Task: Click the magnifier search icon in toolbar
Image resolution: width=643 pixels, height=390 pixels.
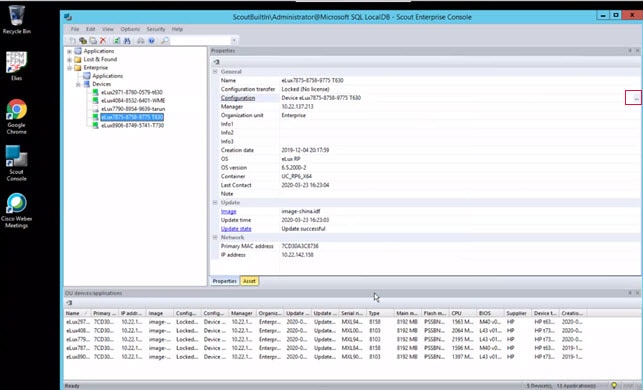Action: click(165, 40)
